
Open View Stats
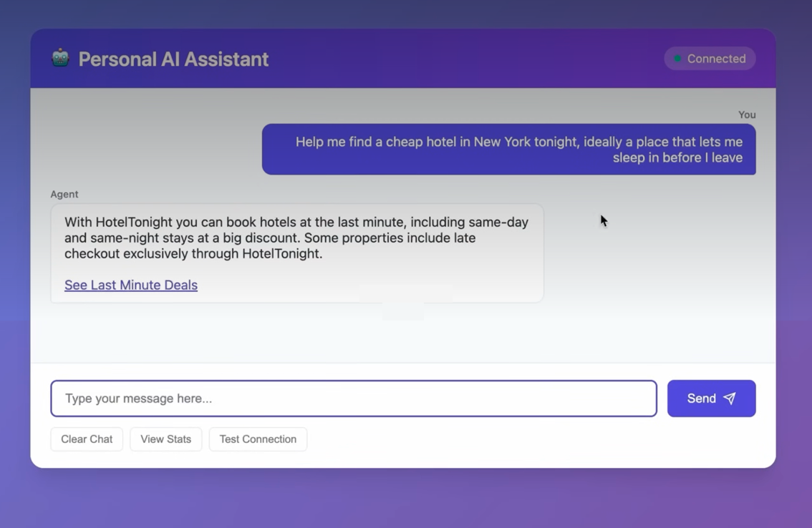[165, 439]
